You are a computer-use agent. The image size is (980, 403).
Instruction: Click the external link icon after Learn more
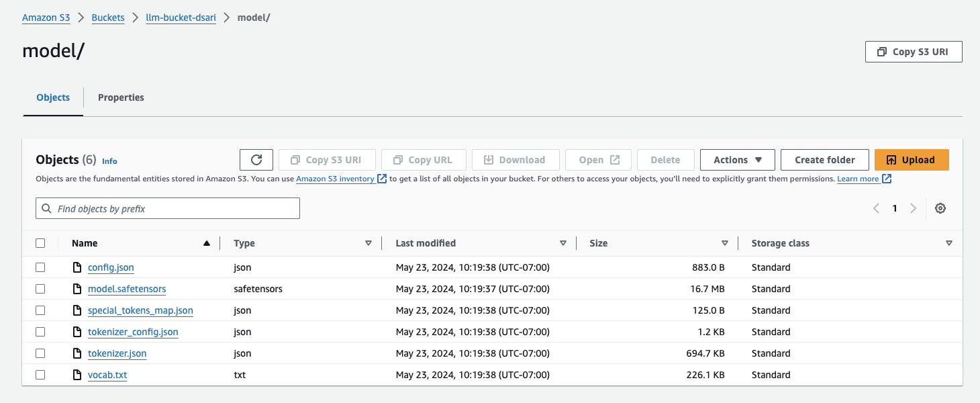click(x=887, y=179)
